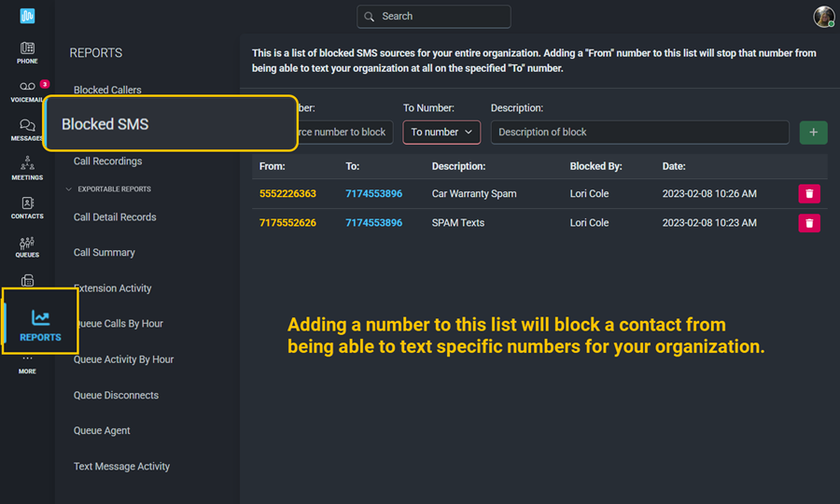Delete the Car Warranty Spam block entry

pyautogui.click(x=809, y=194)
